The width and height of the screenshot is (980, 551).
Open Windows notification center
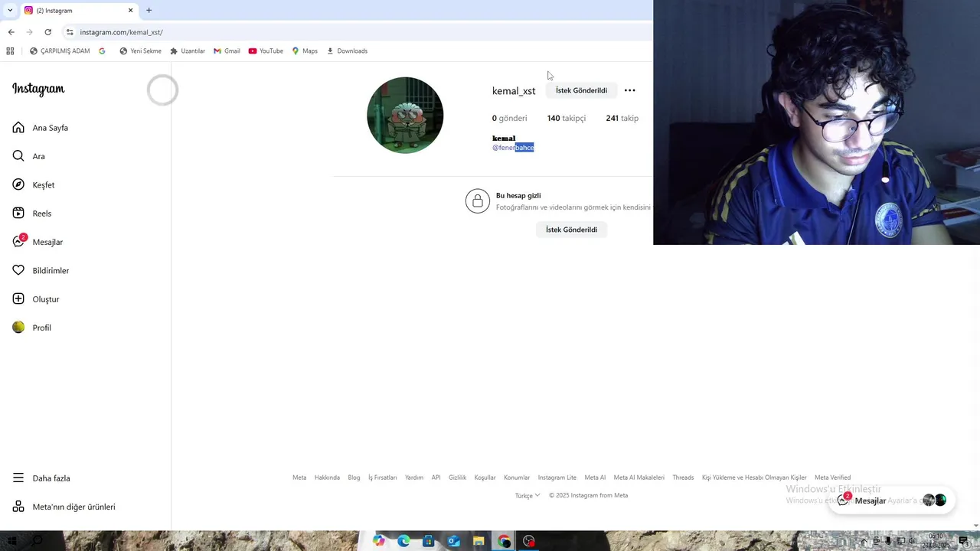click(x=964, y=541)
